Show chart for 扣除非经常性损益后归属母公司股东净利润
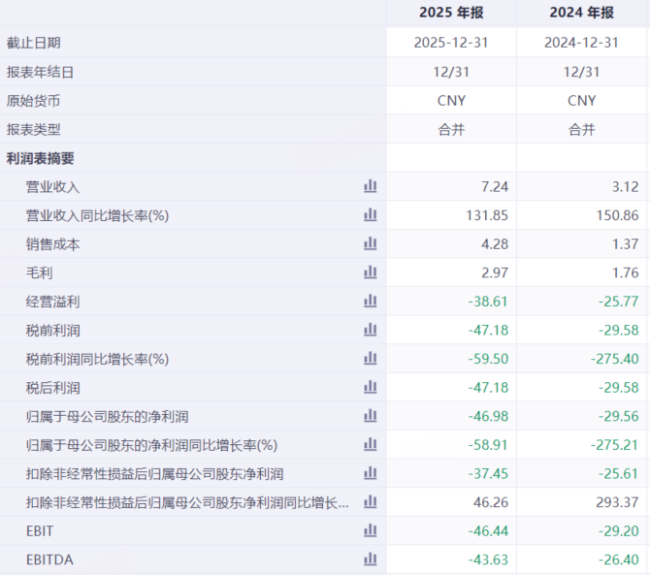 pyautogui.click(x=370, y=473)
